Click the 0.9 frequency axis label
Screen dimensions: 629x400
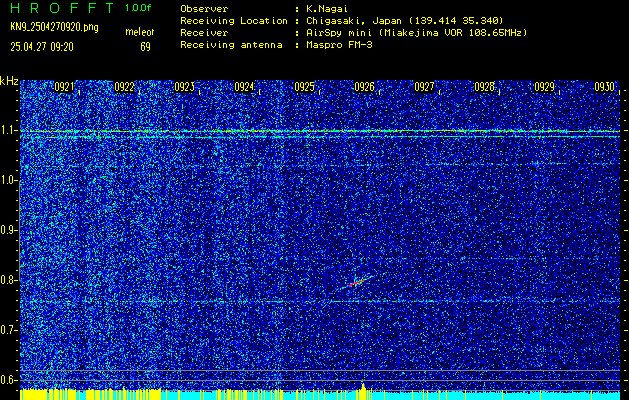coord(8,230)
